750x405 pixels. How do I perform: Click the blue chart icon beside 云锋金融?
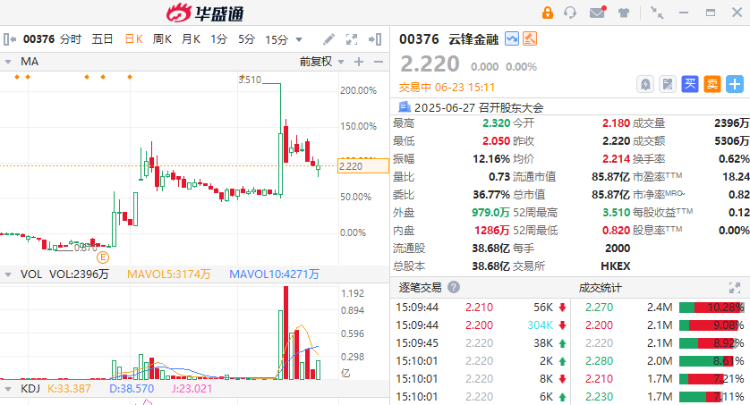click(x=512, y=39)
